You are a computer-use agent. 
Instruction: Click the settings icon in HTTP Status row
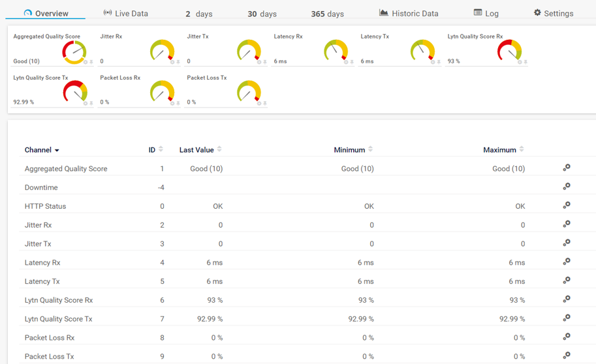pyautogui.click(x=567, y=205)
